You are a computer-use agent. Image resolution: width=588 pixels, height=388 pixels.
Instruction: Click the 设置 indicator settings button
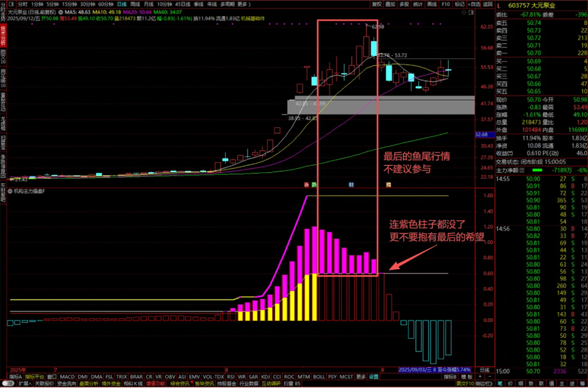(374, 377)
